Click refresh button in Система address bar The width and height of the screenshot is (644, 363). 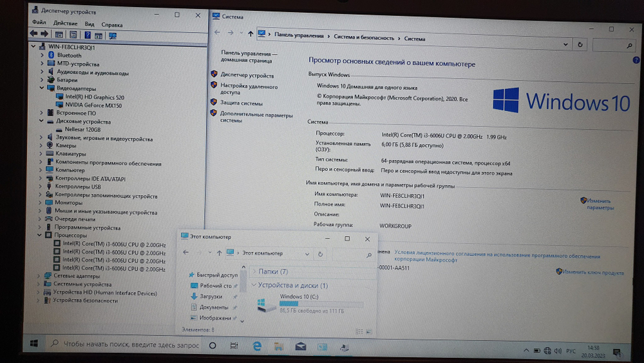[x=580, y=44]
